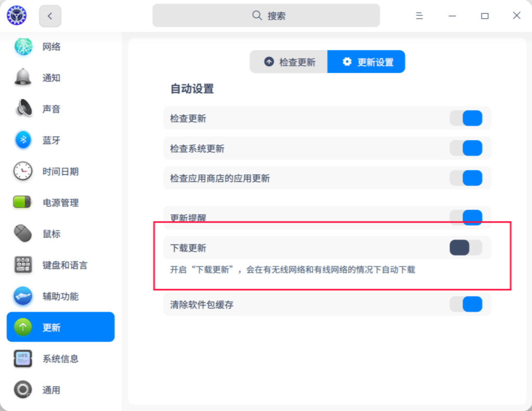Open the 电源管理 (Power Management) icon
The image size is (532, 411).
(23, 202)
